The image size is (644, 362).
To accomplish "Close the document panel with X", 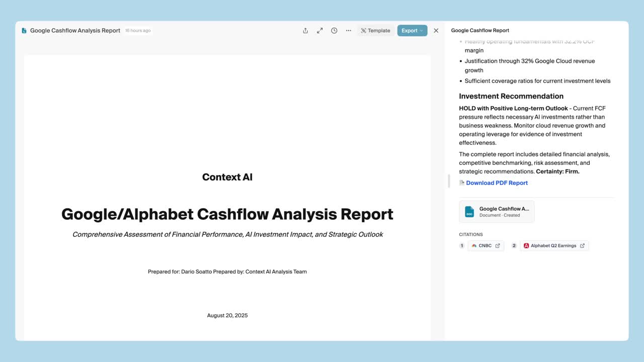I will [x=436, y=31].
